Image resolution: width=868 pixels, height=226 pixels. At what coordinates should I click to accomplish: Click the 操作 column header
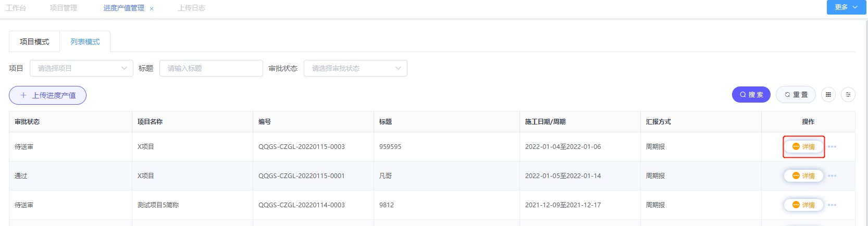pyautogui.click(x=808, y=122)
